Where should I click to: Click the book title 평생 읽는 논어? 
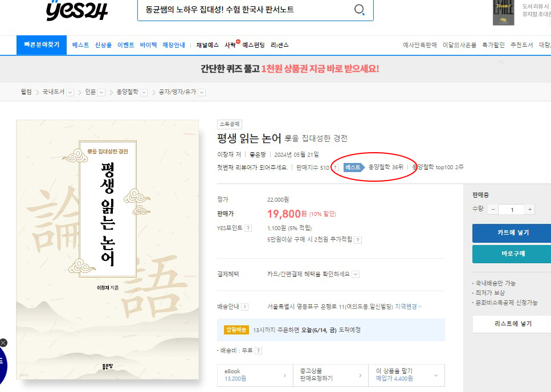(249, 138)
